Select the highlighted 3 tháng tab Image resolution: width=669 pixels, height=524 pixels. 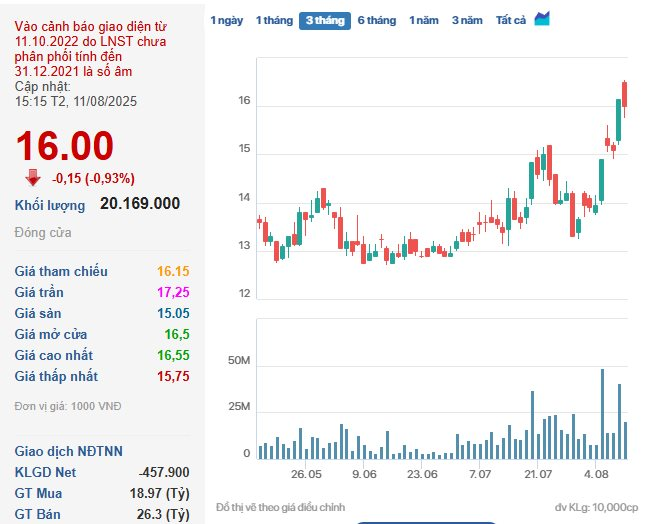tap(325, 21)
